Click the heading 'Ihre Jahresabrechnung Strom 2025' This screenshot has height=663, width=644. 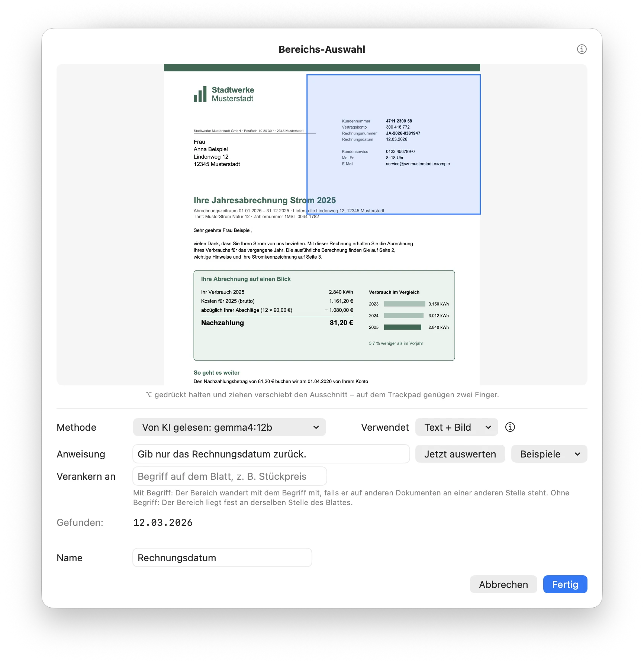click(265, 200)
